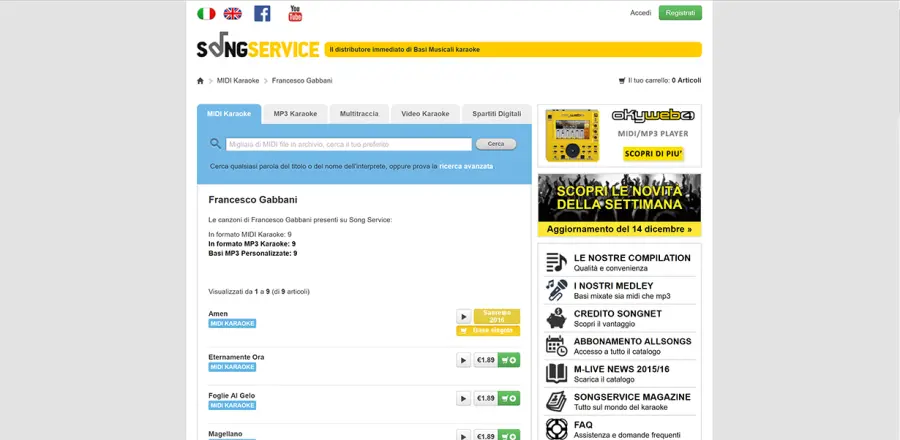Click the 'Il tuo carrello: 0 Articoli' text
Image resolution: width=900 pixels, height=440 pixels.
pos(665,81)
